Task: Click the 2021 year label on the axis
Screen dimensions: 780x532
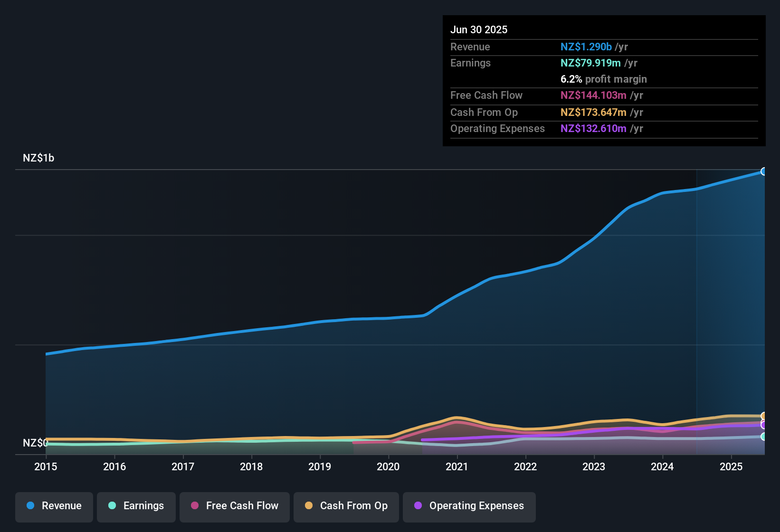Action: [457, 467]
